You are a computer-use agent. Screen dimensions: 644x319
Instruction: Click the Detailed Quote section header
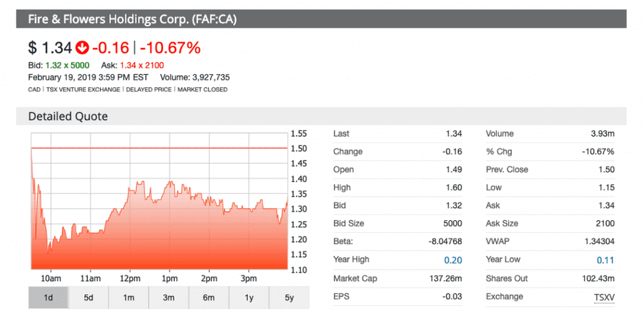point(68,116)
